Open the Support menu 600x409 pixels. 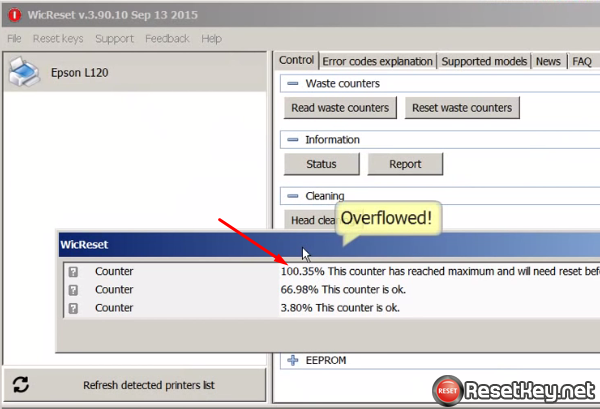(114, 39)
